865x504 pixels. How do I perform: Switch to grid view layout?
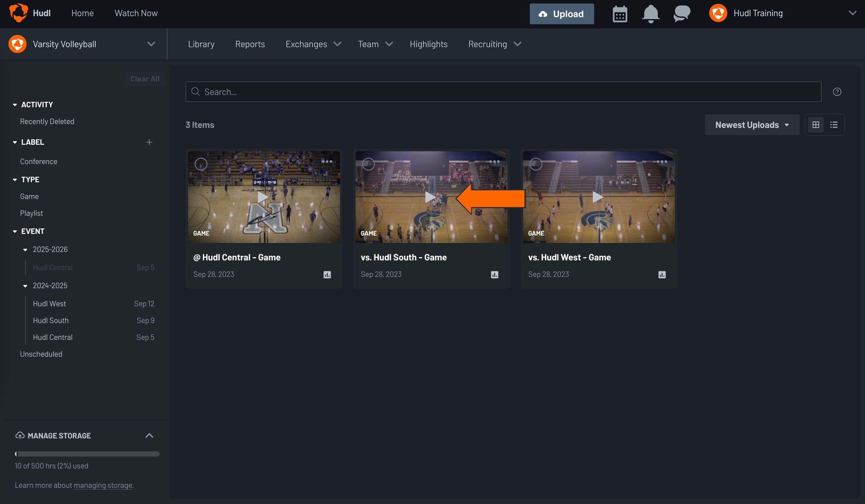tap(816, 124)
